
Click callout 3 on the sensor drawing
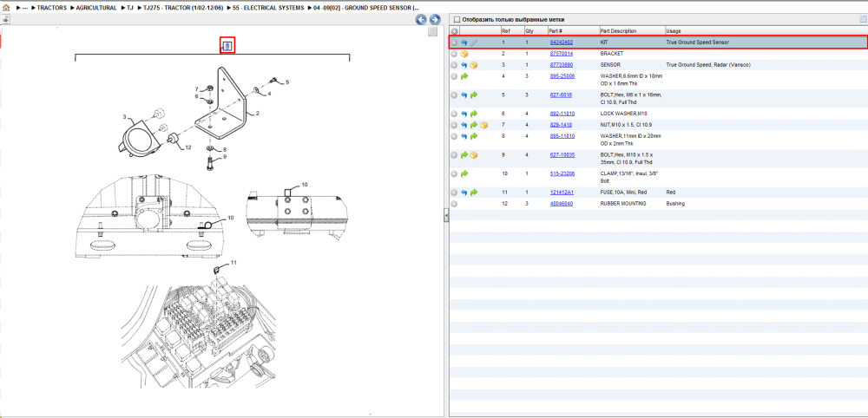coord(124,117)
